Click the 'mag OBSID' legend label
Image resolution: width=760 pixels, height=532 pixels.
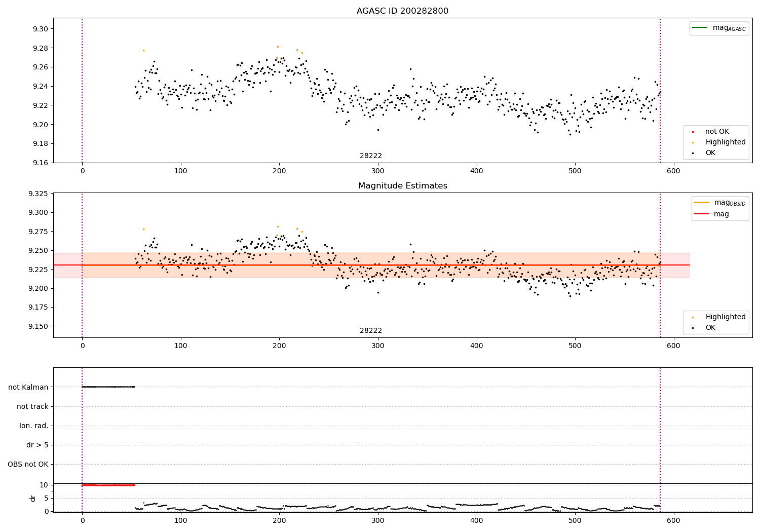click(730, 203)
